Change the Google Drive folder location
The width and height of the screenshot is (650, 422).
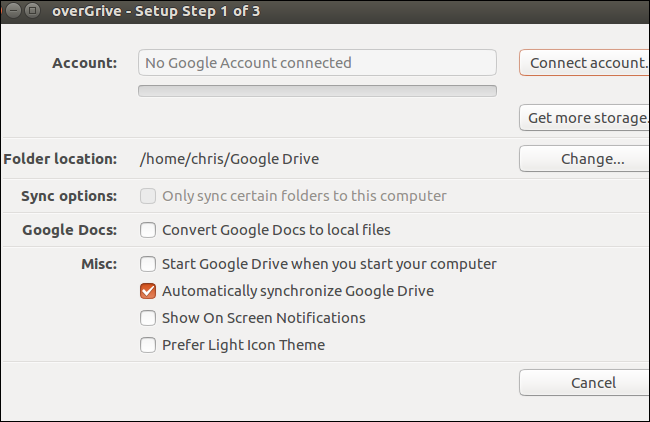584,158
